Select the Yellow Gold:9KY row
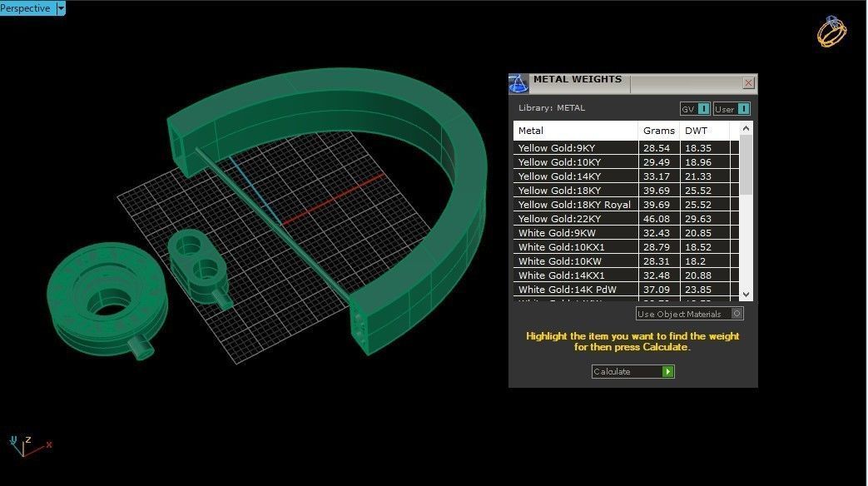 coord(626,148)
